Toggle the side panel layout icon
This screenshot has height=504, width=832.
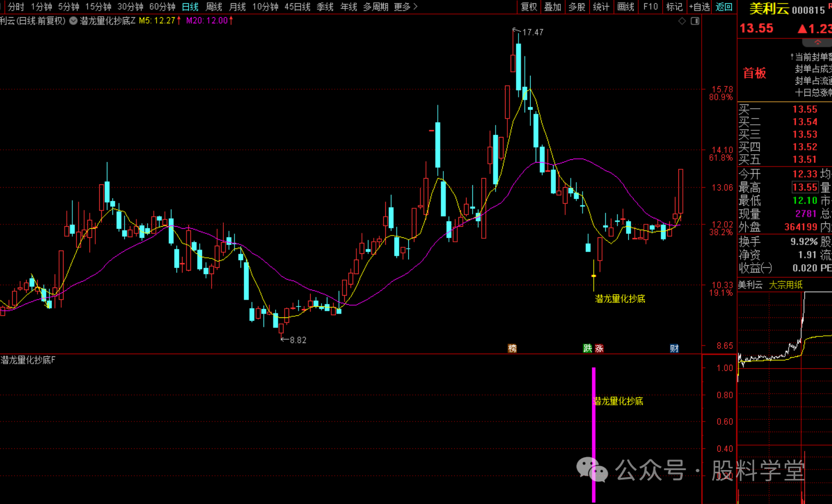point(694,21)
